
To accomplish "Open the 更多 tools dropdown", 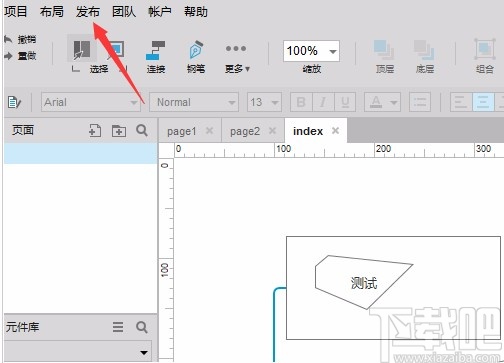I will pyautogui.click(x=237, y=58).
